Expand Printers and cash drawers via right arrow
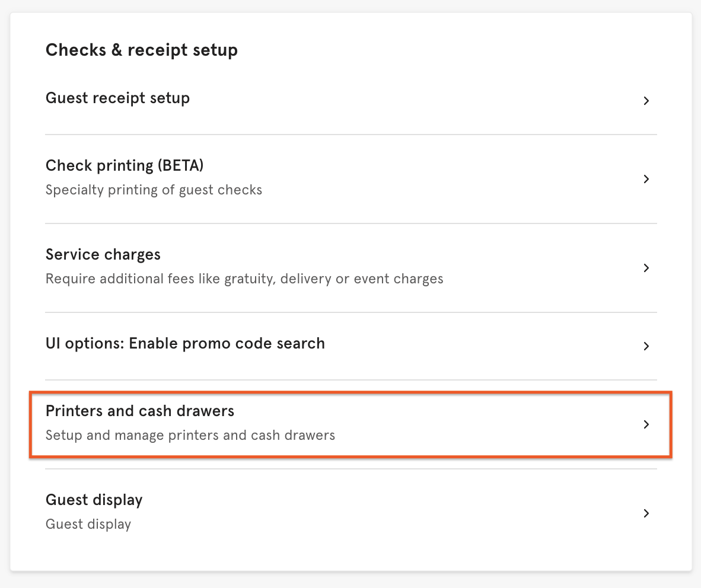Image resolution: width=701 pixels, height=588 pixels. 646,424
